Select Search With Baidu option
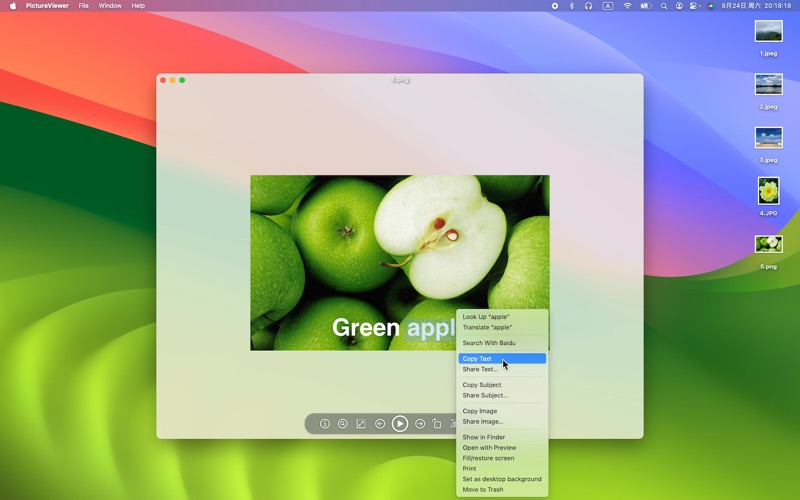Image resolution: width=800 pixels, height=500 pixels. tap(489, 343)
